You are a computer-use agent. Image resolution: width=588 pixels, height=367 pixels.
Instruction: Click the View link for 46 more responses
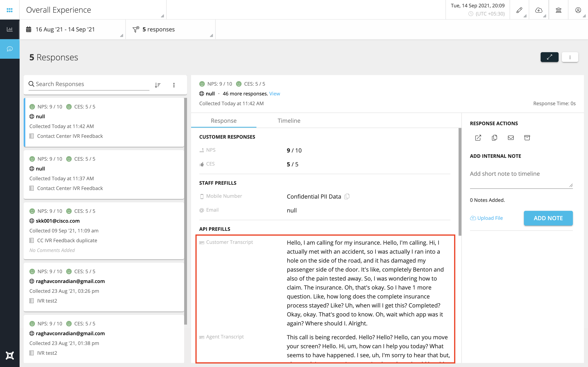[274, 93]
